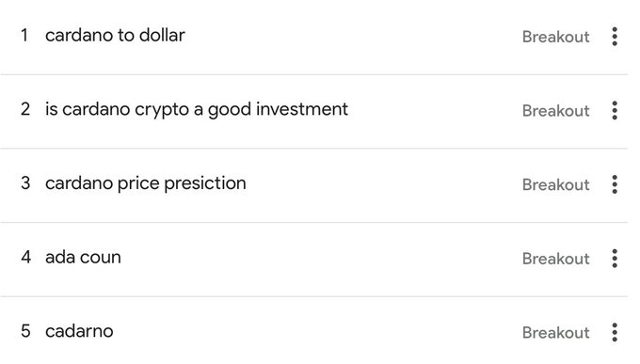Screen dimensions: 640x364
Task: Select rank number 4 of the list
Action: (x=25, y=257)
